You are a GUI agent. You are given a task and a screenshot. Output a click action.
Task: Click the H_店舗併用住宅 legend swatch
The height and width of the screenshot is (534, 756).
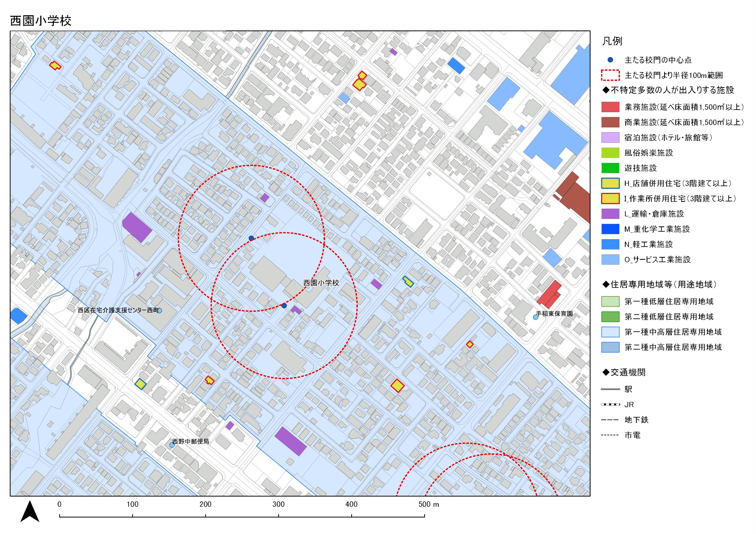point(610,183)
